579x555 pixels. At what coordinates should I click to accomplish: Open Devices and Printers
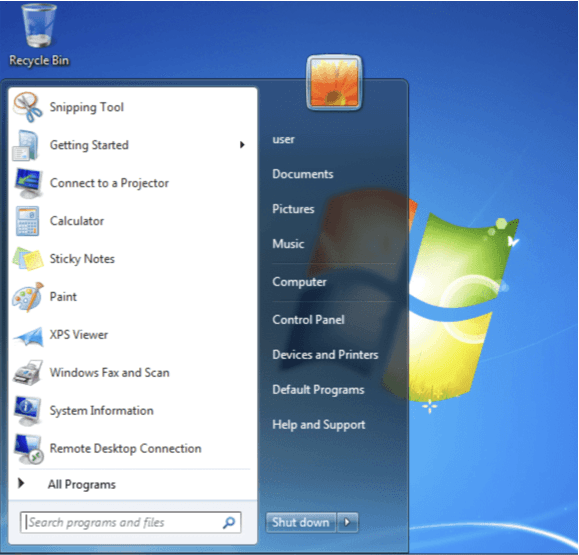(x=325, y=354)
